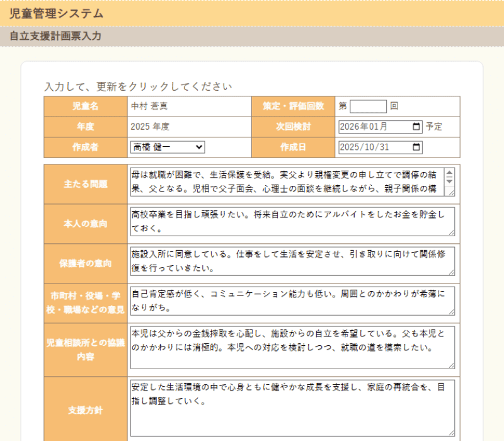Click resize handle of 保護者の意向 textarea
Viewport: 504px width, 441px height.
pyautogui.click(x=451, y=272)
